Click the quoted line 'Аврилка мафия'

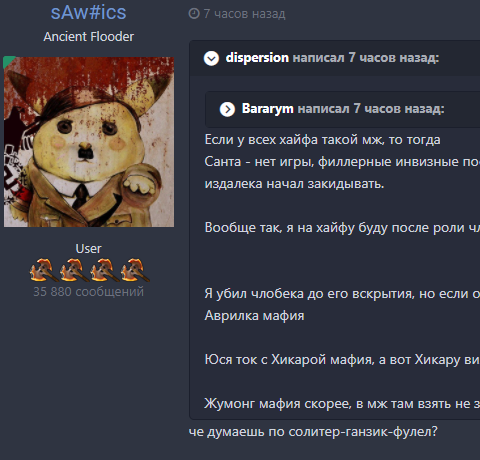point(254,315)
